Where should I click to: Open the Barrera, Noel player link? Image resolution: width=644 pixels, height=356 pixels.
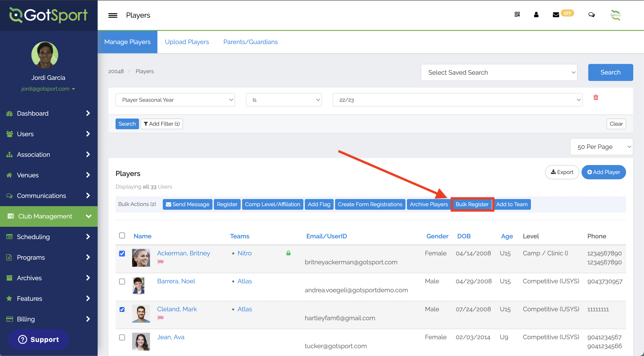click(176, 281)
